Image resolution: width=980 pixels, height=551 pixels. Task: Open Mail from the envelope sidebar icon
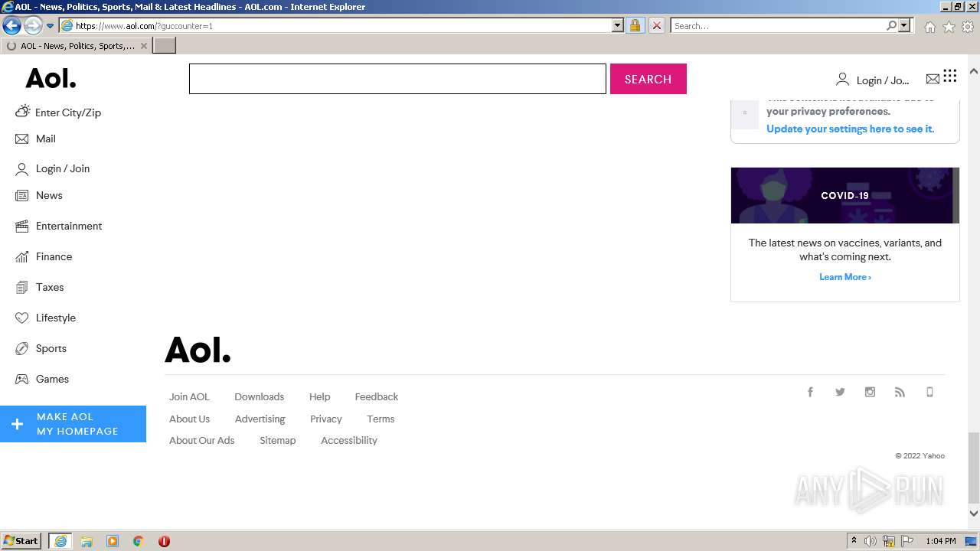pos(22,139)
